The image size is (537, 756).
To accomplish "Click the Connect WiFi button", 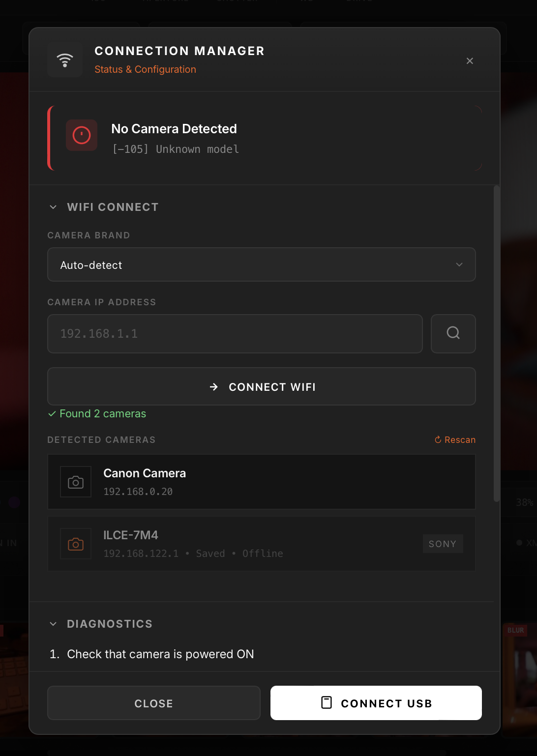I will [262, 386].
